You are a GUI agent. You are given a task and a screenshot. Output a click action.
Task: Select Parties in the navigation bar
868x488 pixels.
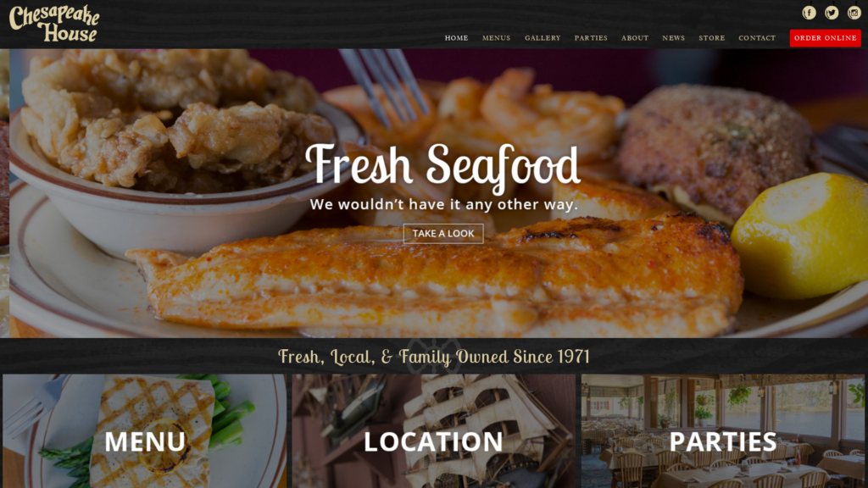[591, 38]
